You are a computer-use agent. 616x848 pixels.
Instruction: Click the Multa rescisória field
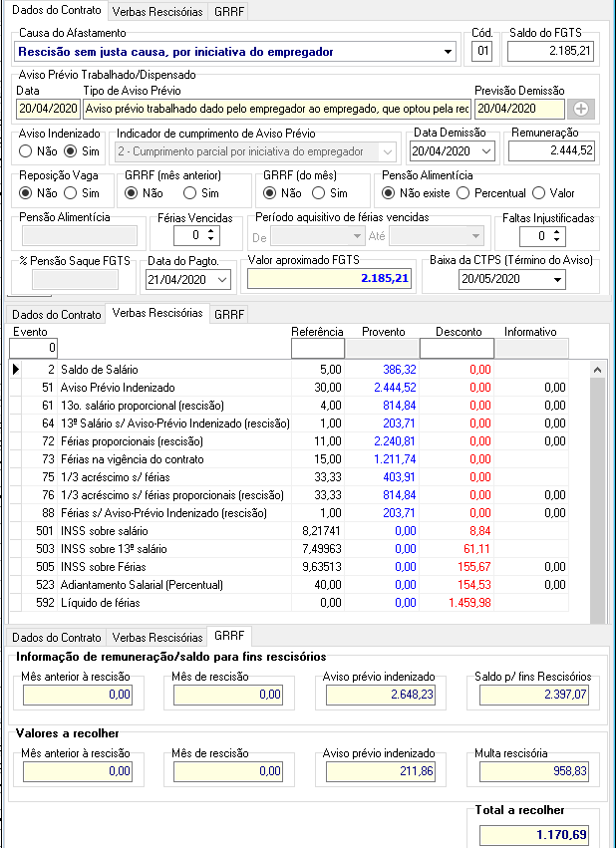pyautogui.click(x=534, y=771)
